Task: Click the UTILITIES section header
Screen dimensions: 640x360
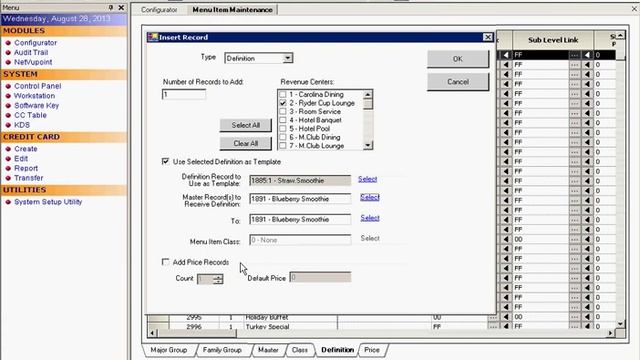Action: tap(64, 190)
